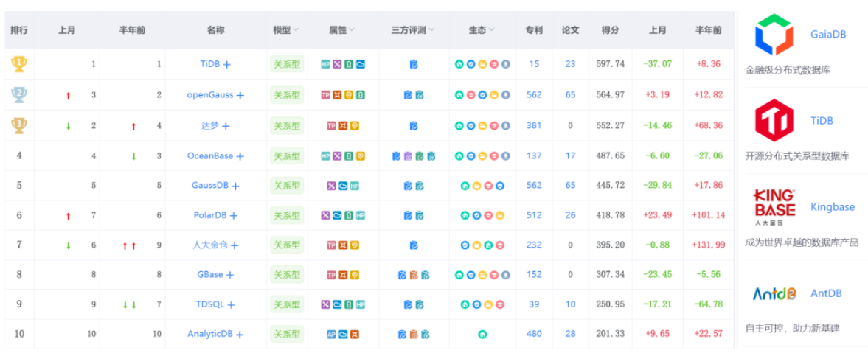
Task: Click the score value 201.33
Action: pyautogui.click(x=610, y=334)
